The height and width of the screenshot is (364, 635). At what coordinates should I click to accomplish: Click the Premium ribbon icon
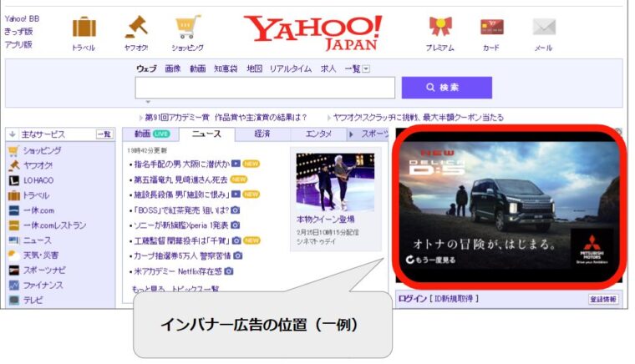coord(439,28)
